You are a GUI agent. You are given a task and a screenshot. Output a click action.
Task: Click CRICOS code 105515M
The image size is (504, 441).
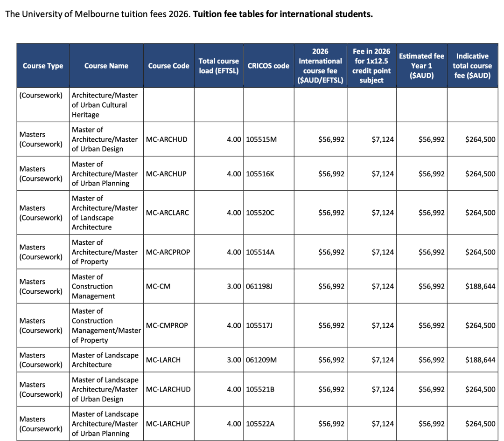point(261,139)
